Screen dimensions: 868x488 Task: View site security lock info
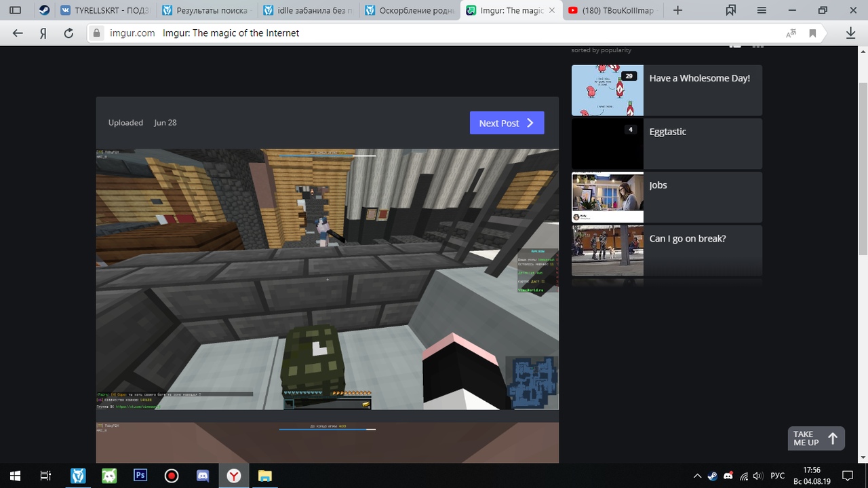pos(98,33)
